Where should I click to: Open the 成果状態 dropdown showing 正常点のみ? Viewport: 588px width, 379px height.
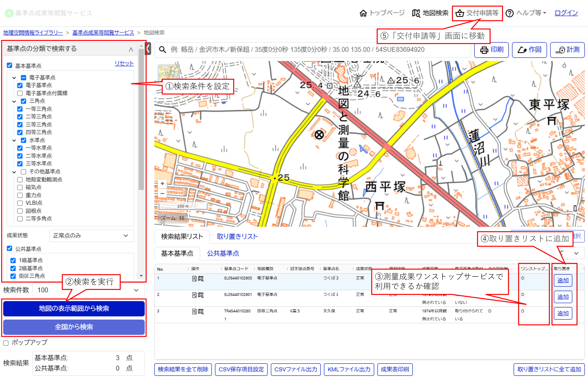pyautogui.click(x=92, y=236)
